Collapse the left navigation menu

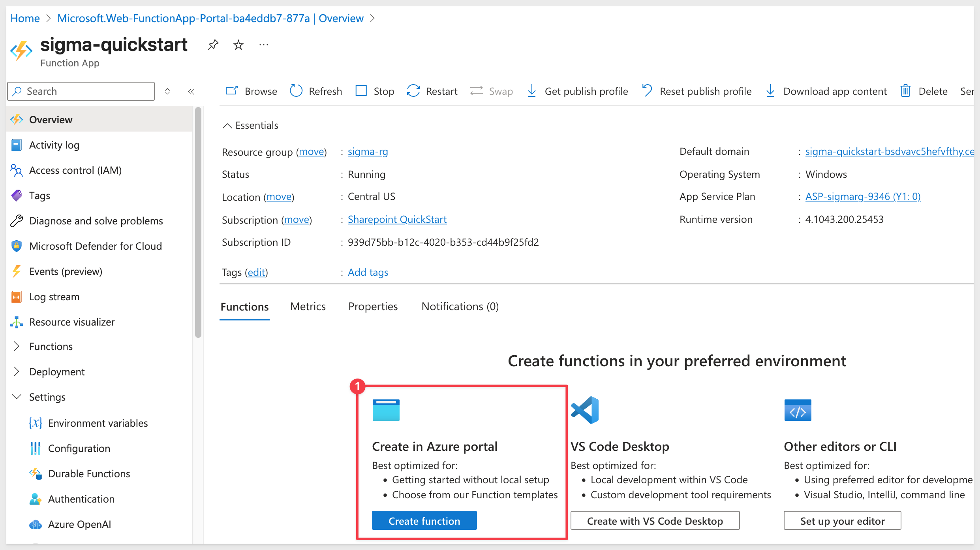[x=191, y=92]
